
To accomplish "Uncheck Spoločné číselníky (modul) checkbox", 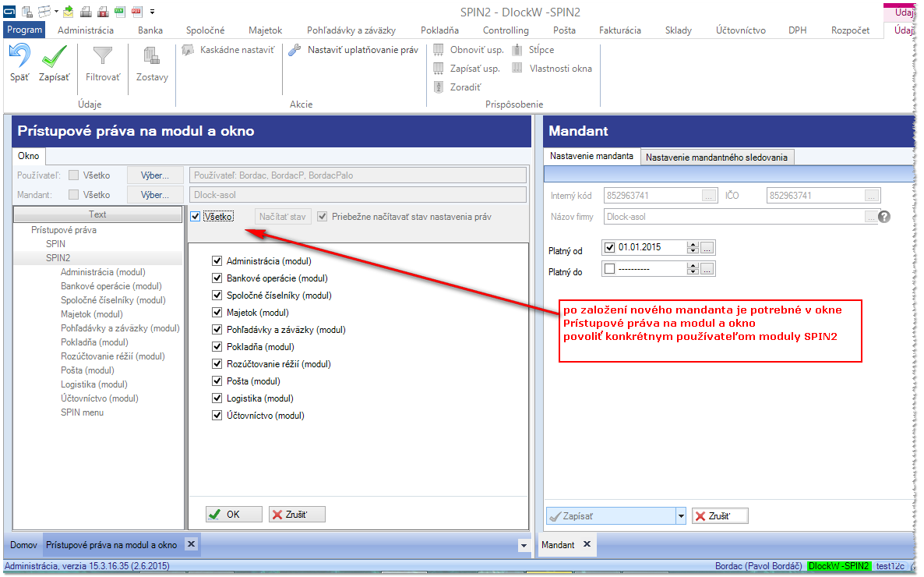I will coord(217,295).
